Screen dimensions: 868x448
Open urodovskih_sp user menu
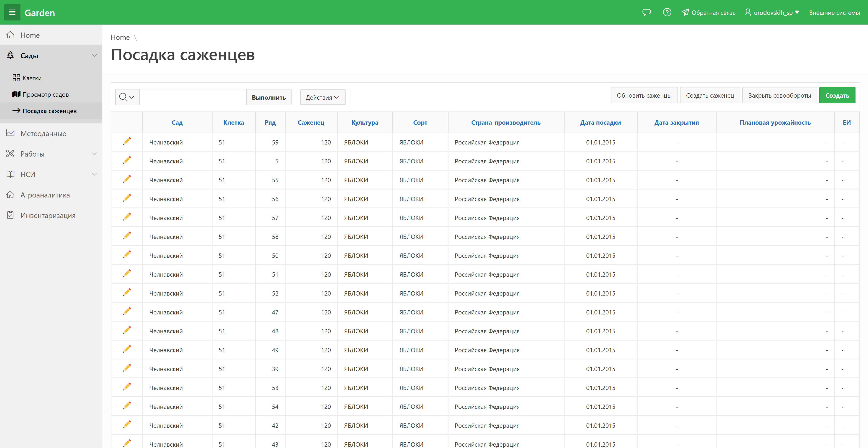coord(772,13)
